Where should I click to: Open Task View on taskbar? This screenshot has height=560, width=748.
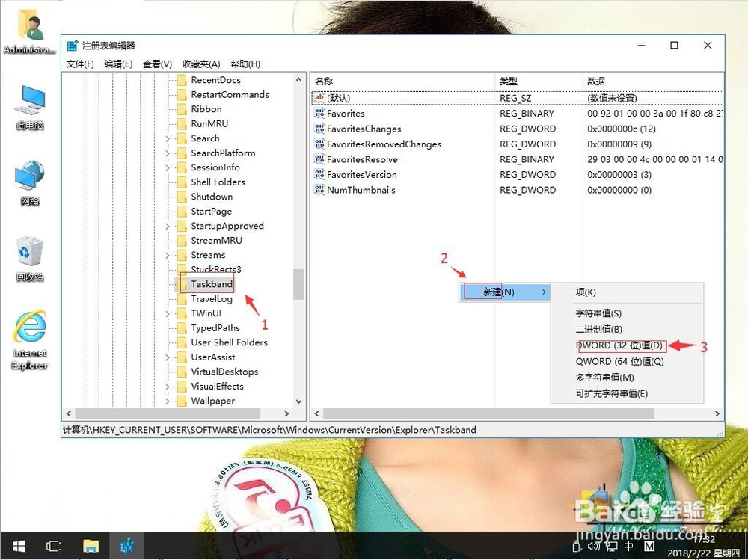53,546
